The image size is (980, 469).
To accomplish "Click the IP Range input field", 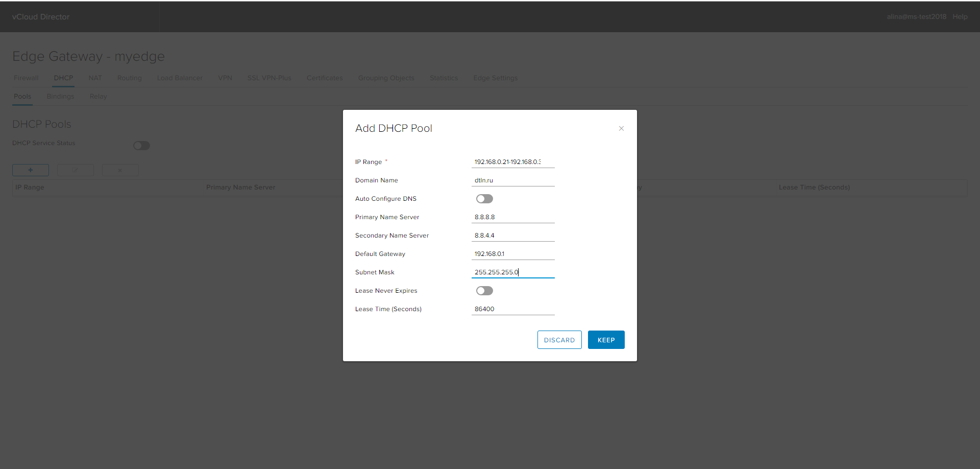I will pos(512,161).
